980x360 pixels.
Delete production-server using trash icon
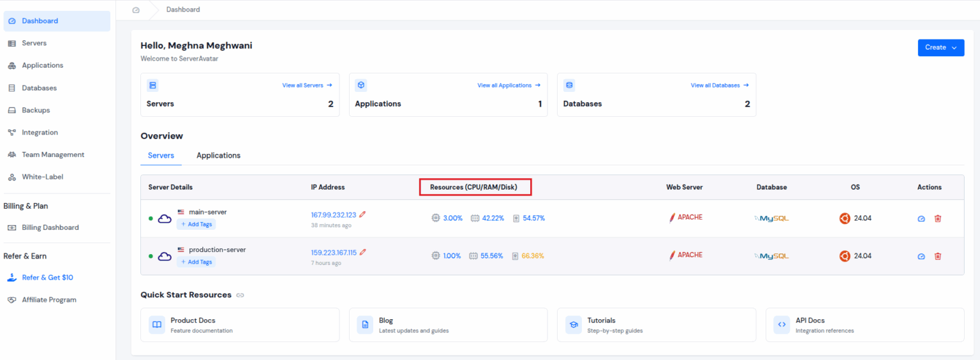(937, 256)
